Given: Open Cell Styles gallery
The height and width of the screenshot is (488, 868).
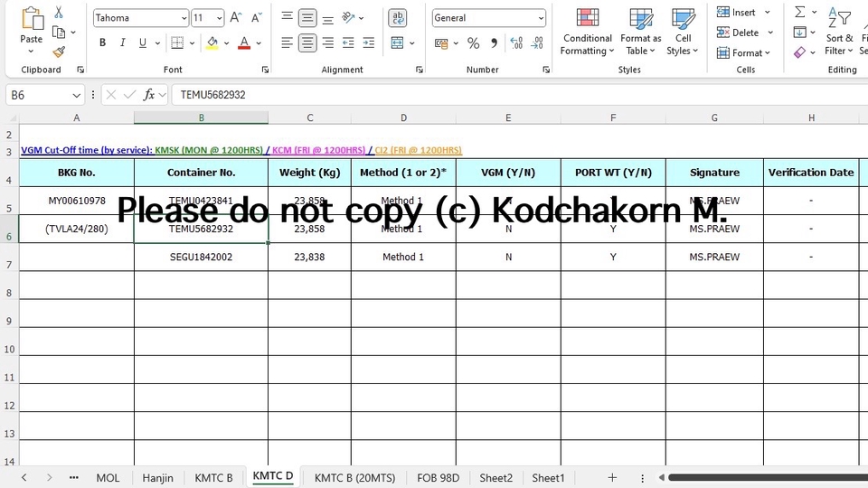Looking at the screenshot, I should tap(683, 33).
